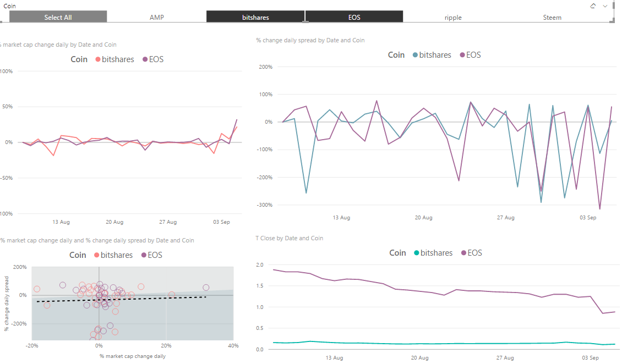Toggle the Select All slicer option
The height and width of the screenshot is (364, 633).
point(58,17)
